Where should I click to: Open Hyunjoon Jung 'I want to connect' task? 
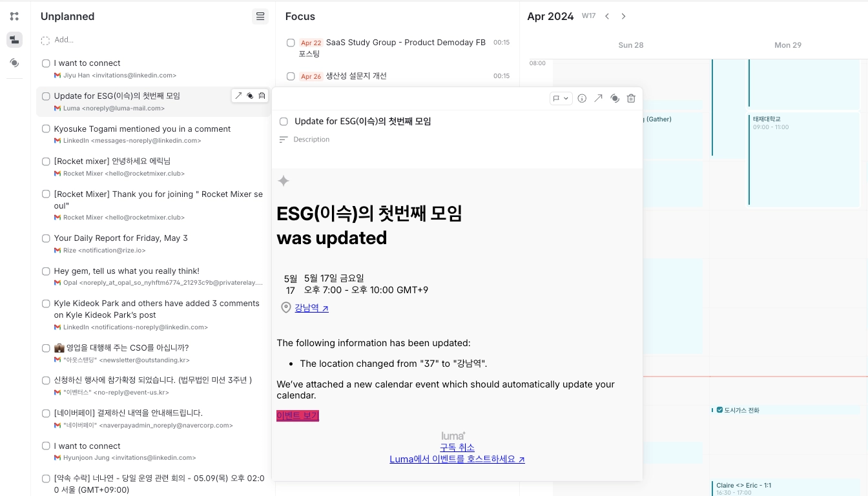pyautogui.click(x=87, y=446)
